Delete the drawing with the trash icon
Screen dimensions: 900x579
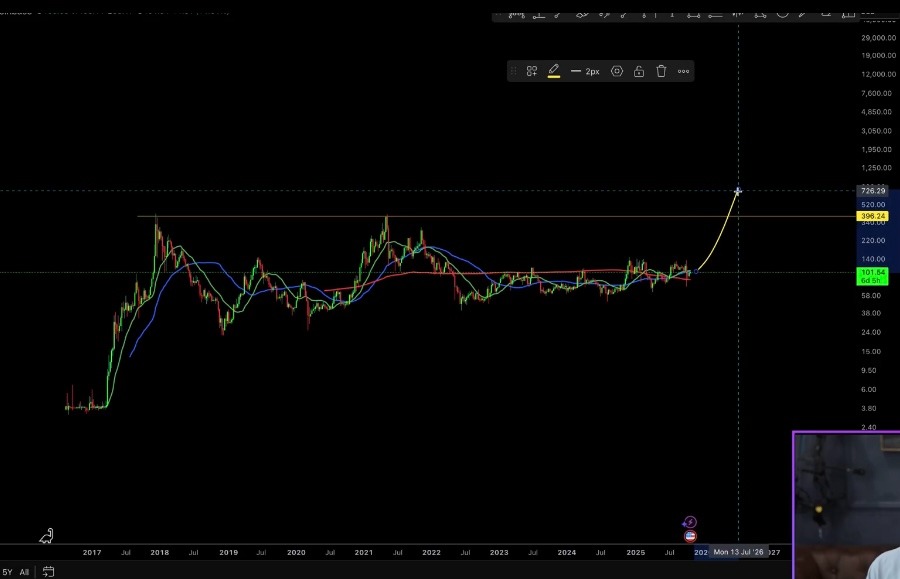661,71
